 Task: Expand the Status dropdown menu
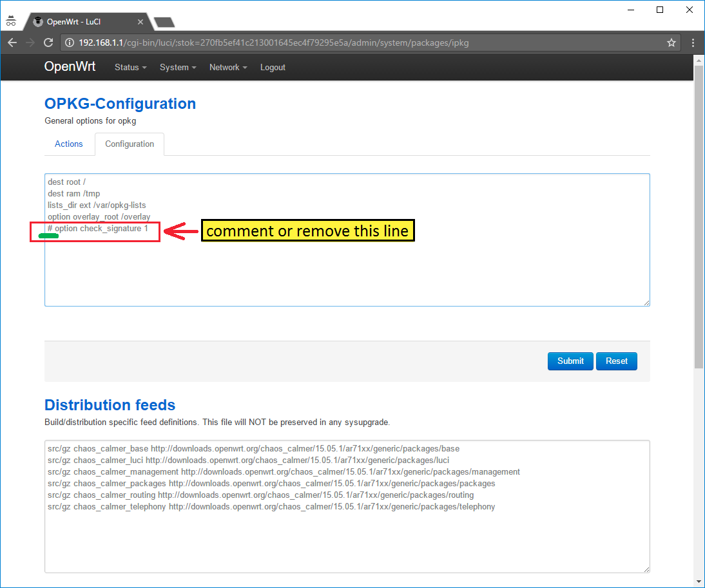[x=130, y=68]
